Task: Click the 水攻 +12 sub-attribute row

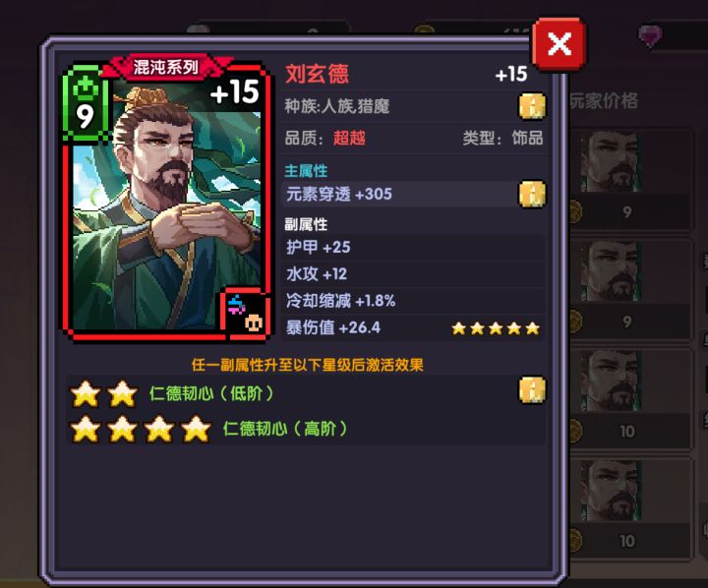Action: [413, 274]
